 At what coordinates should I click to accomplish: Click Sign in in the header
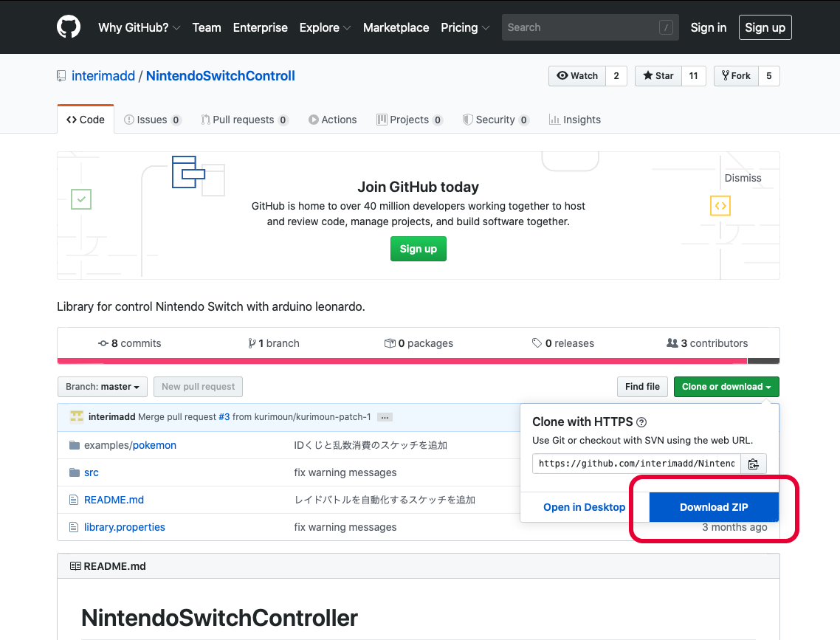click(708, 27)
